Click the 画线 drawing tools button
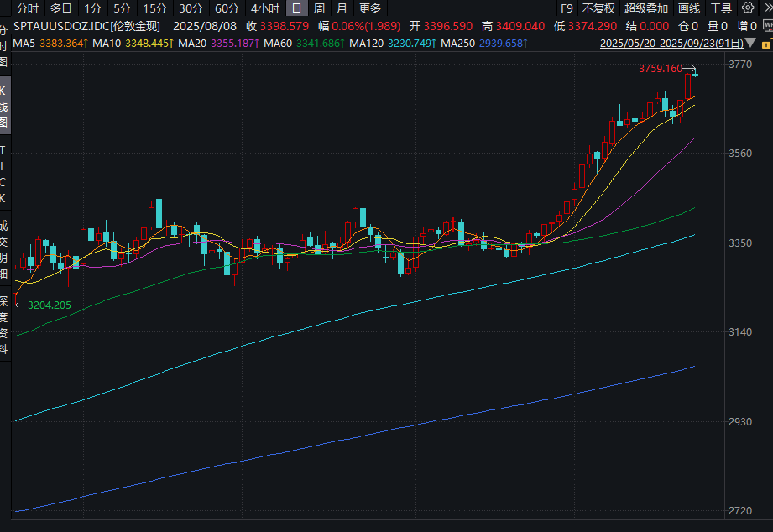The width and height of the screenshot is (773, 532). (x=688, y=8)
